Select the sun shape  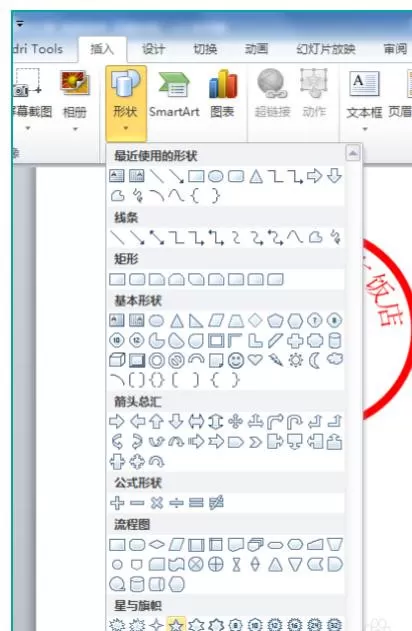pos(295,360)
